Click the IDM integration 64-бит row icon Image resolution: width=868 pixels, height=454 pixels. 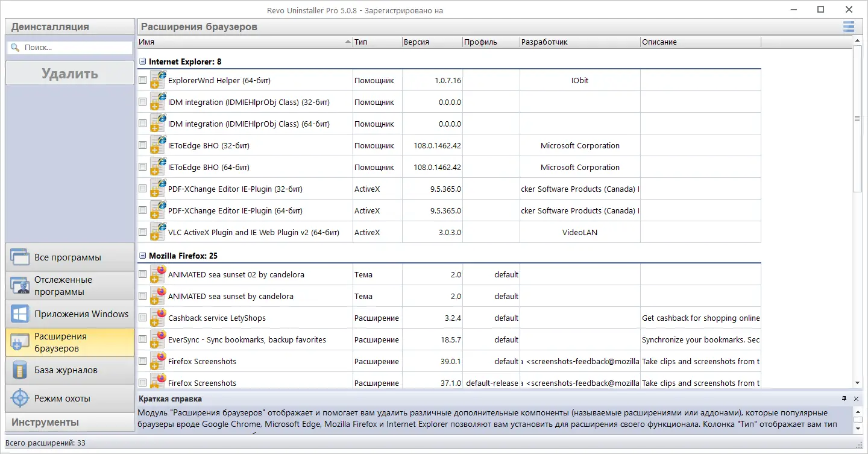tap(158, 124)
